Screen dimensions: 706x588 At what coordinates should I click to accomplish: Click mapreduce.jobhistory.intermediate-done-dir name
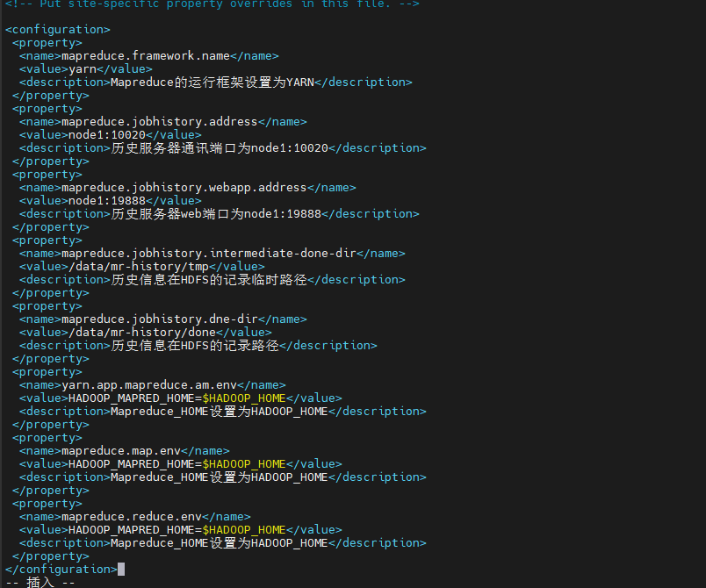click(x=209, y=254)
